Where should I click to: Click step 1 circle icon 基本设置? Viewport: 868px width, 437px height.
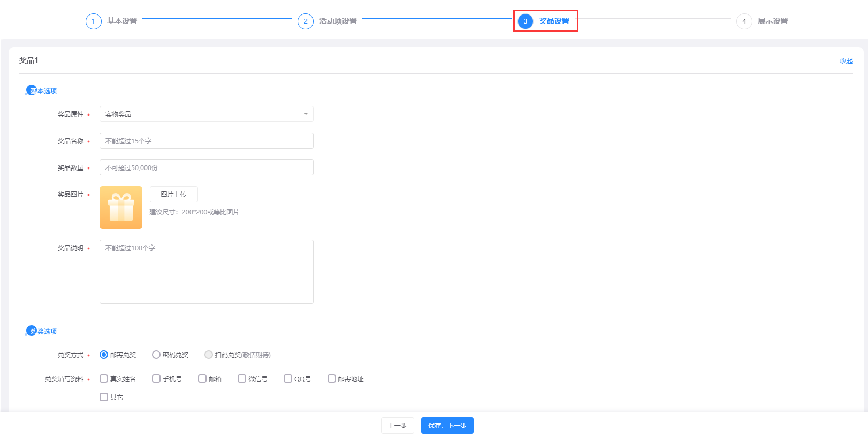[x=93, y=21]
